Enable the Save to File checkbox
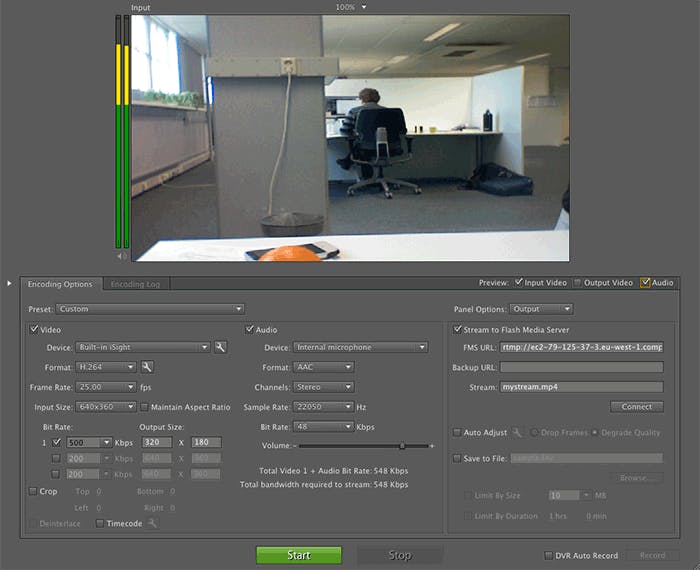The height and width of the screenshot is (570, 700). coord(458,458)
